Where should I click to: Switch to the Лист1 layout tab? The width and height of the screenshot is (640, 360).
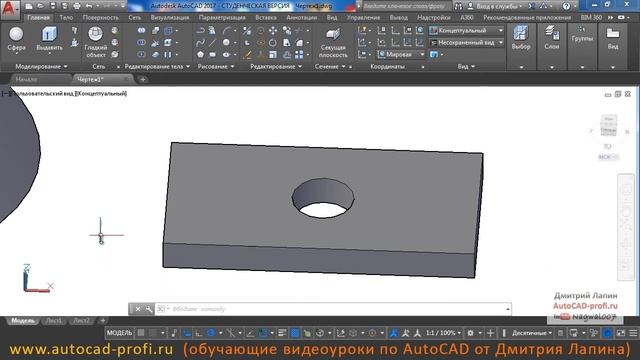click(54, 320)
